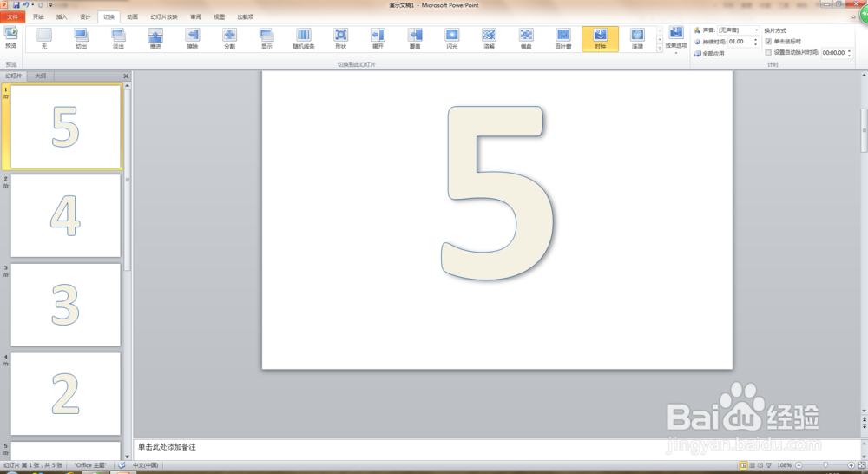This screenshot has width=868, height=474.
Task: Click the Duration field showing 01.00
Action: [x=740, y=42]
